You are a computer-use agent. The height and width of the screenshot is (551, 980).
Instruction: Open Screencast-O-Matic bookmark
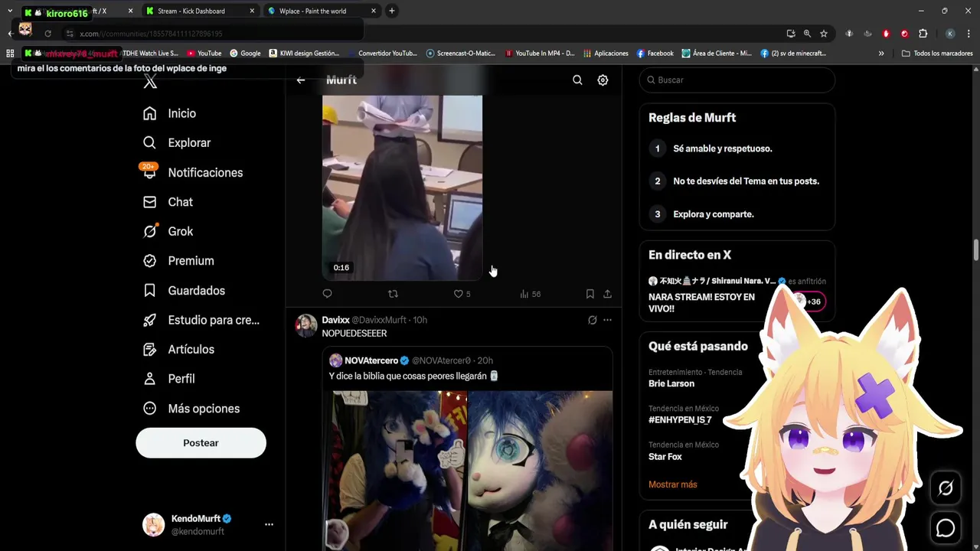pyautogui.click(x=461, y=54)
